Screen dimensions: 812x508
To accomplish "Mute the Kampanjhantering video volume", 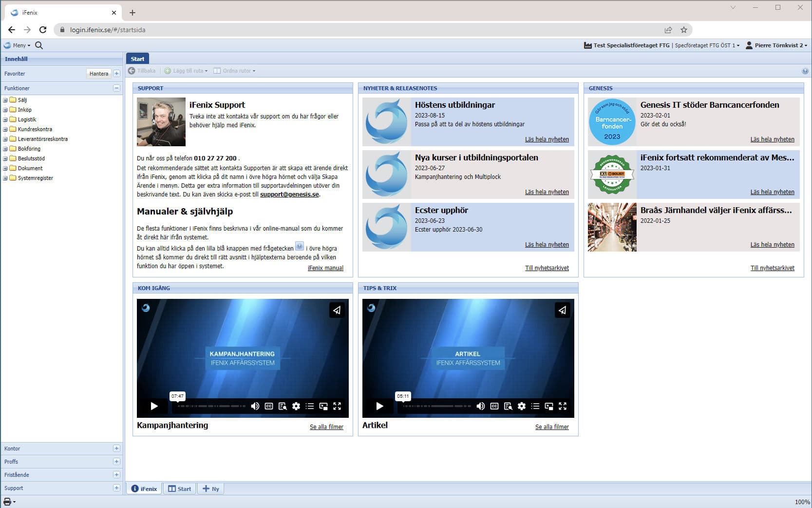I will point(255,406).
